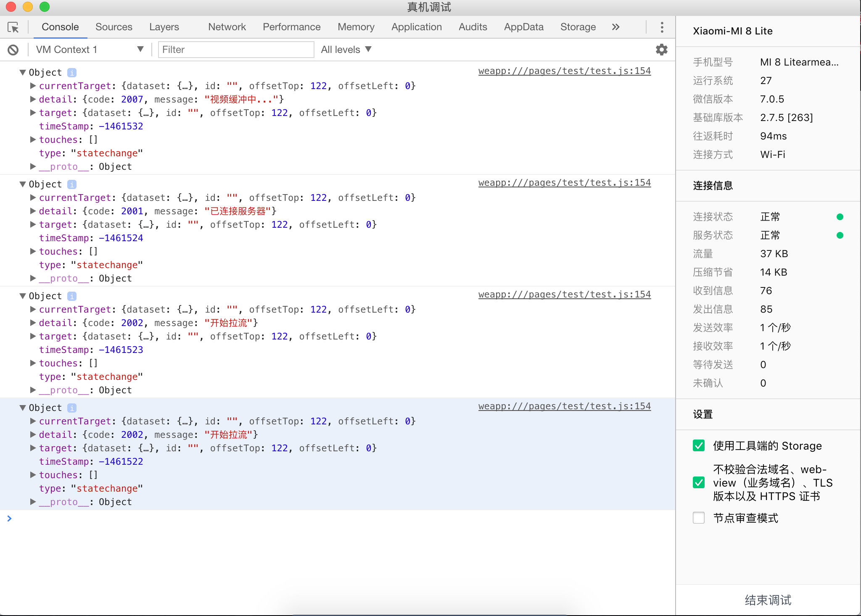Screen dimensions: 861x616
Task: Expand __proto__ in the last Object
Action: (33, 502)
